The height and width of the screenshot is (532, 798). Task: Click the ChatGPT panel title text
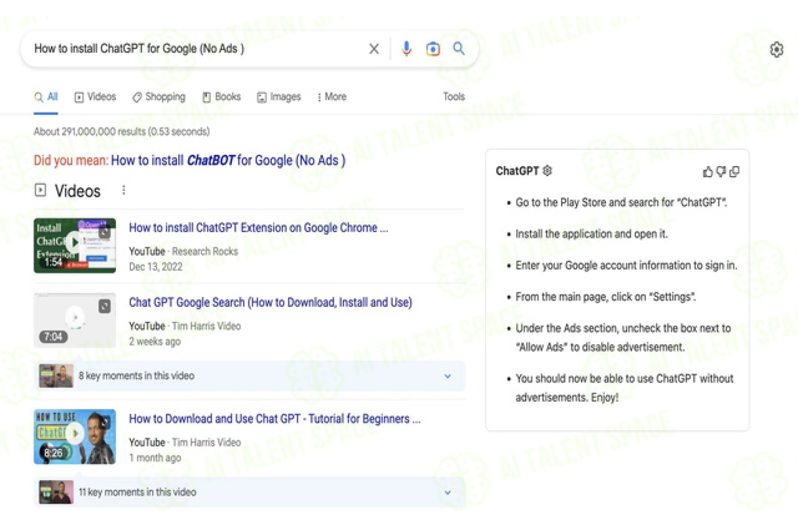517,171
